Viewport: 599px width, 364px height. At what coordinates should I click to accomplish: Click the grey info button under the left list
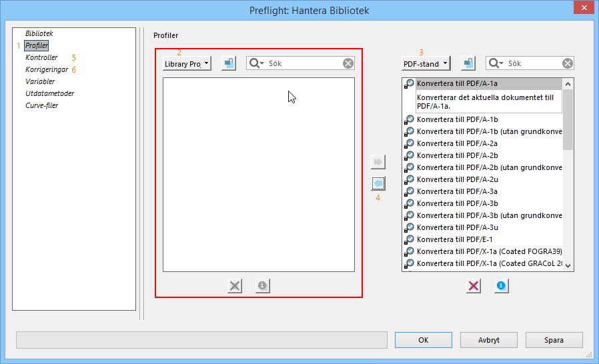point(262,286)
